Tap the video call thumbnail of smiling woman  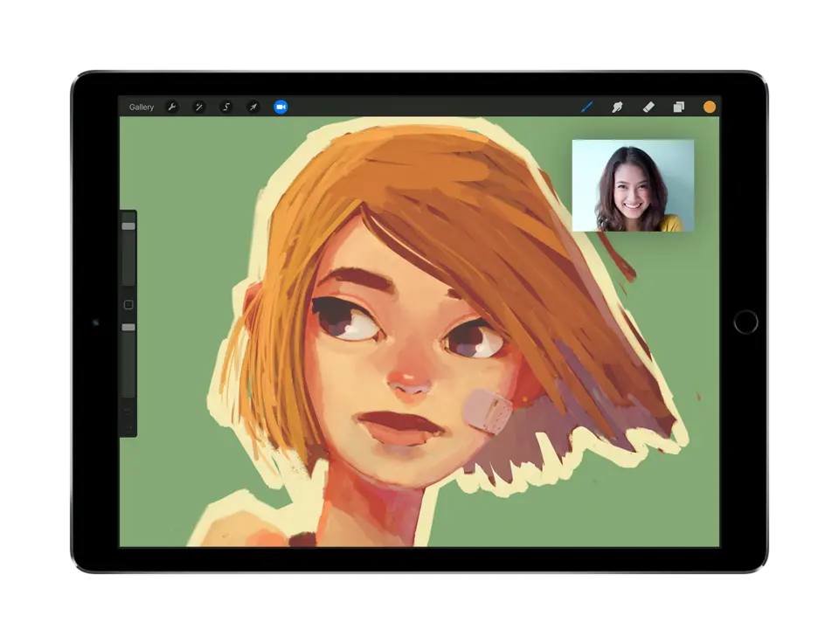pos(633,185)
